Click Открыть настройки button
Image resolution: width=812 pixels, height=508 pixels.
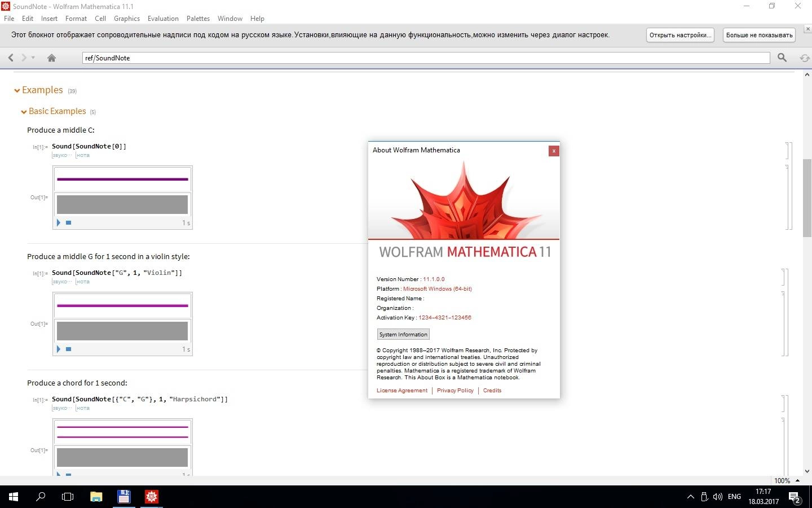click(679, 35)
